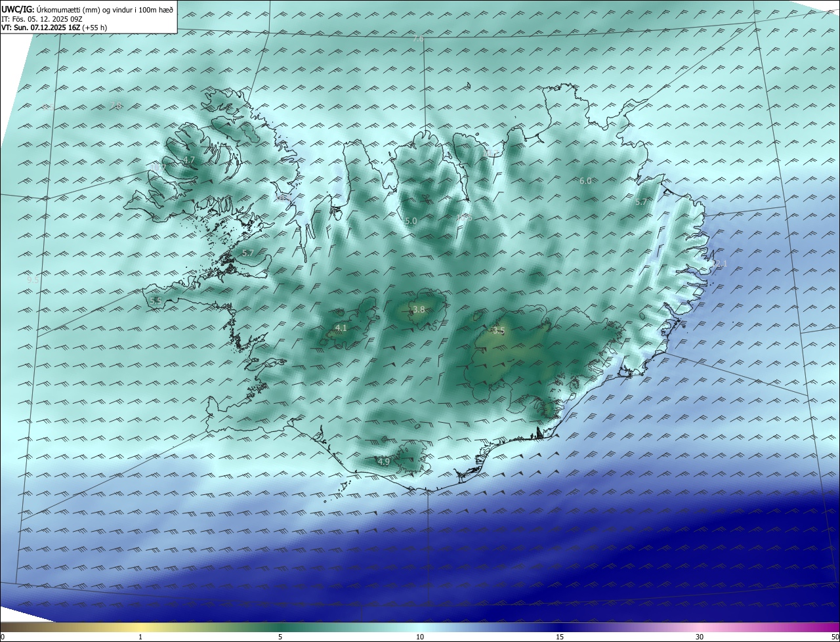Click the colour scale tick label 1

point(140,637)
